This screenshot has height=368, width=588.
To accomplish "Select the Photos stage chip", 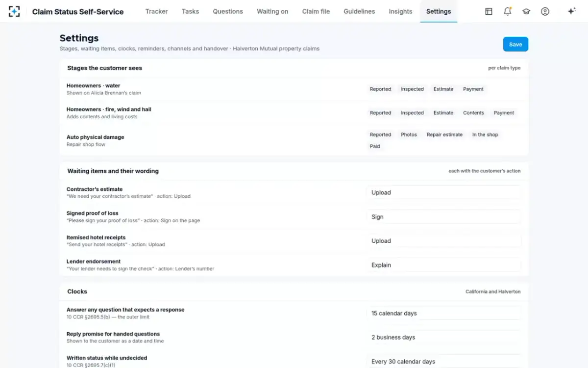I will tap(409, 134).
